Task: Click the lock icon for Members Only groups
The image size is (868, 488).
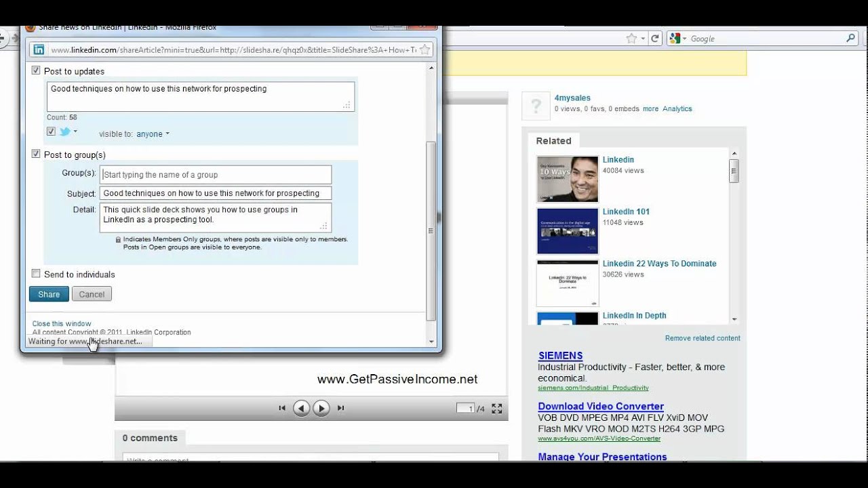Action: point(118,239)
